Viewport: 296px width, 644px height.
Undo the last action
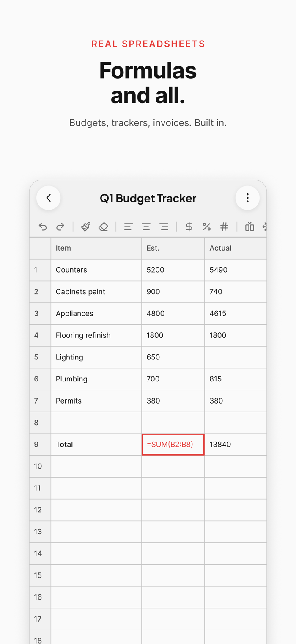(43, 227)
